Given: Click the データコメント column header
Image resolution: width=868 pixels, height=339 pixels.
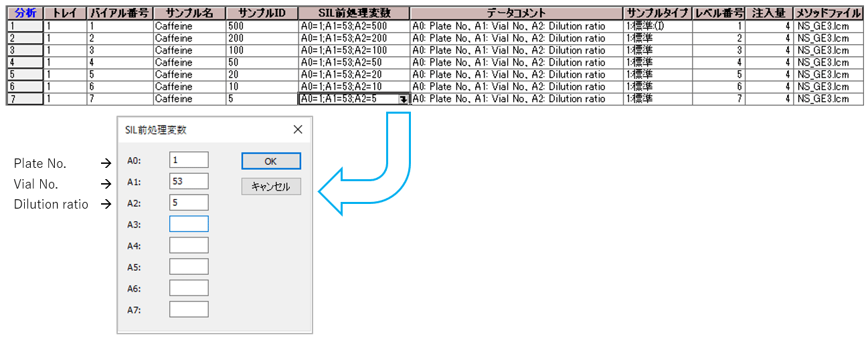Looking at the screenshot, I should tap(516, 13).
